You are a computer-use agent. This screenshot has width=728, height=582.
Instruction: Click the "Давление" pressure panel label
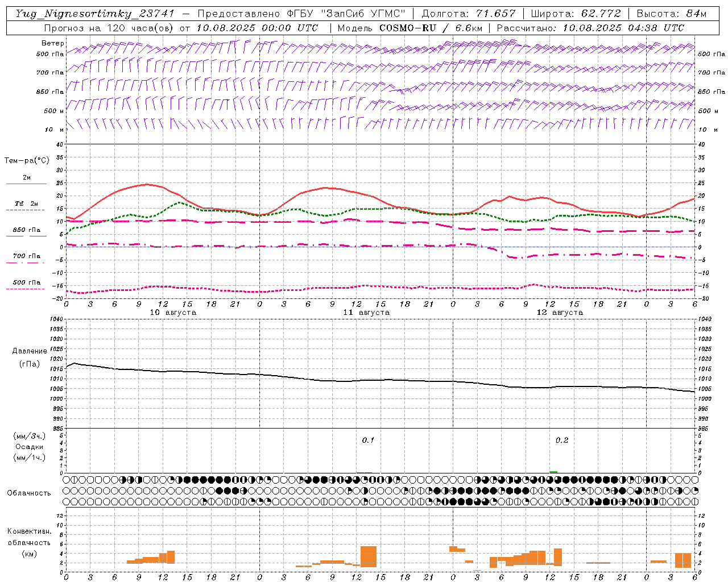[30, 351]
